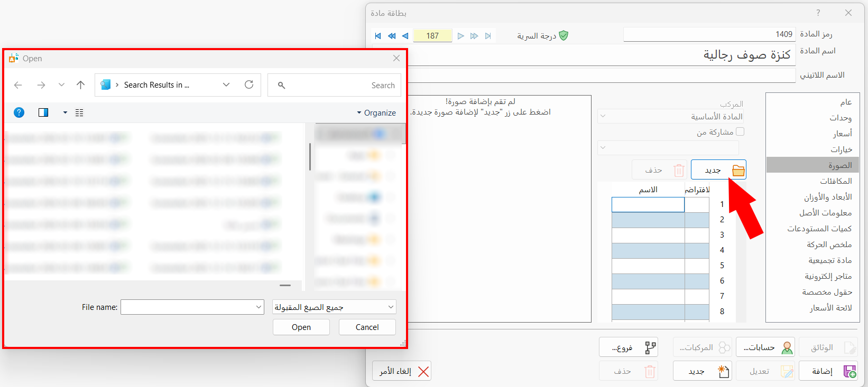The height and width of the screenshot is (387, 868).
Task: Open the empty dropdown under مشاركة من
Action: click(668, 147)
